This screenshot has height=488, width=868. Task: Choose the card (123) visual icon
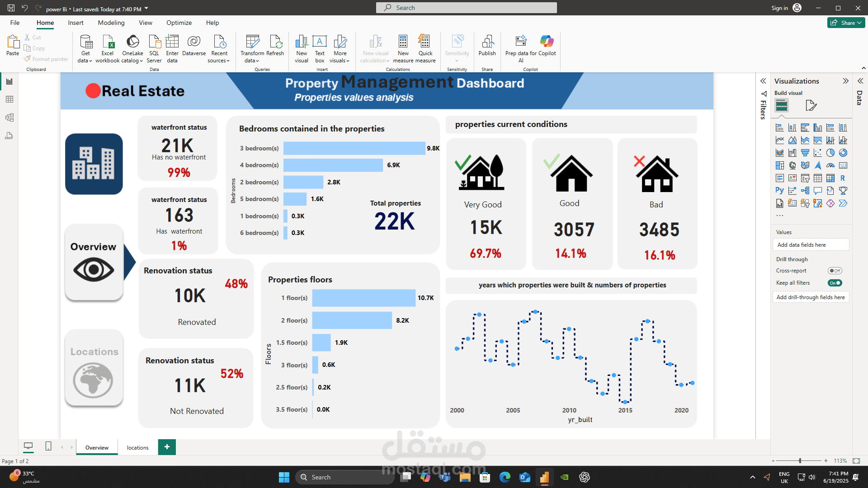click(x=843, y=166)
